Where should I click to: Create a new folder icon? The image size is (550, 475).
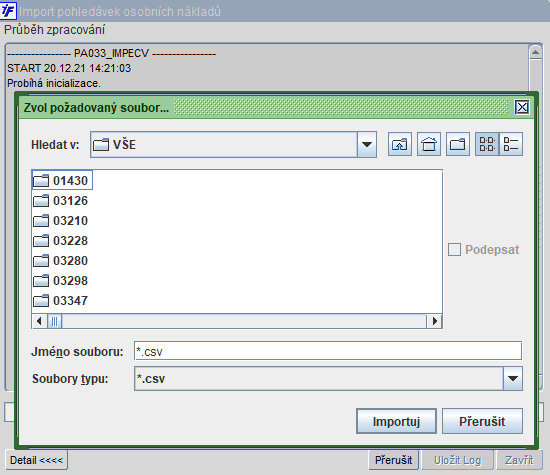click(458, 144)
